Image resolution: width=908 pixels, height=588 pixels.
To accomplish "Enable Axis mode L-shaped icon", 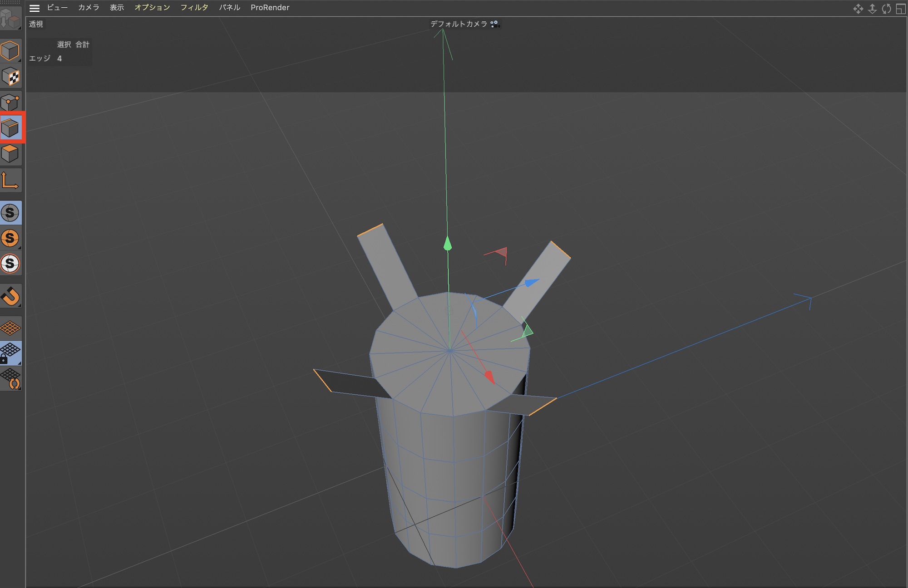I will 10,181.
